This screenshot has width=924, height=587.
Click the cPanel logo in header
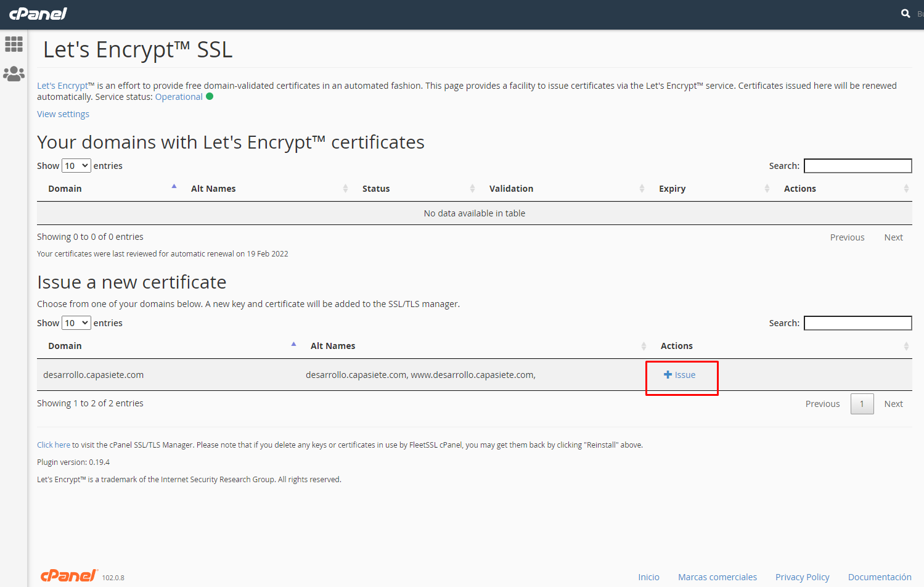pyautogui.click(x=38, y=14)
